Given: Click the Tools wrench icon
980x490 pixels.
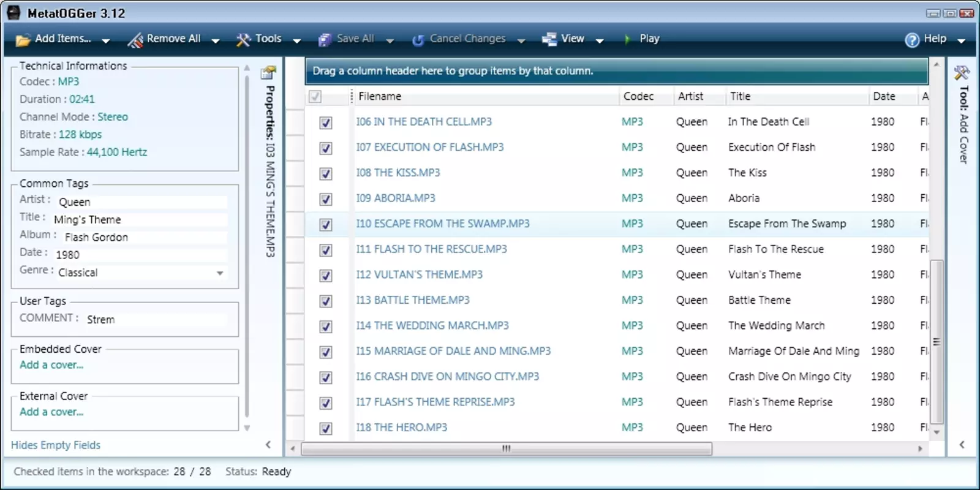Looking at the screenshot, I should click(x=243, y=40).
